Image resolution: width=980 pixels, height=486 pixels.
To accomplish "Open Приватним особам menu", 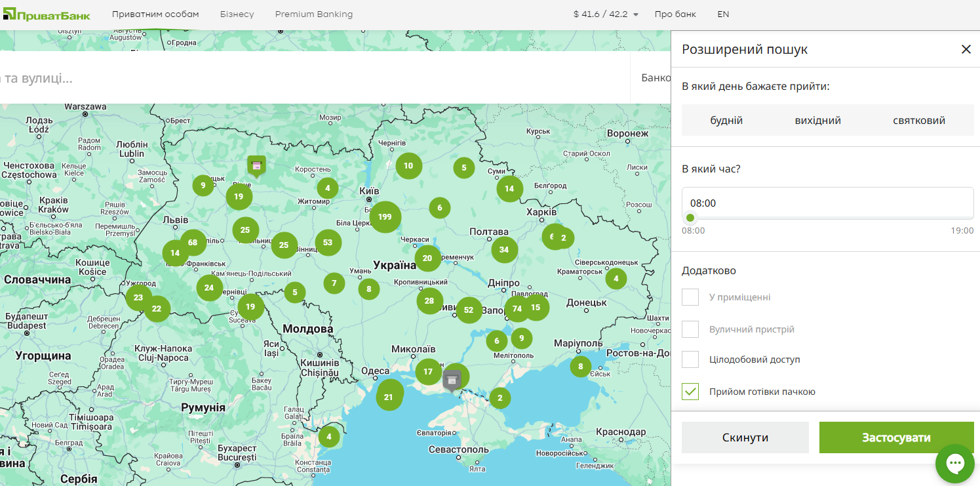I will pos(155,14).
